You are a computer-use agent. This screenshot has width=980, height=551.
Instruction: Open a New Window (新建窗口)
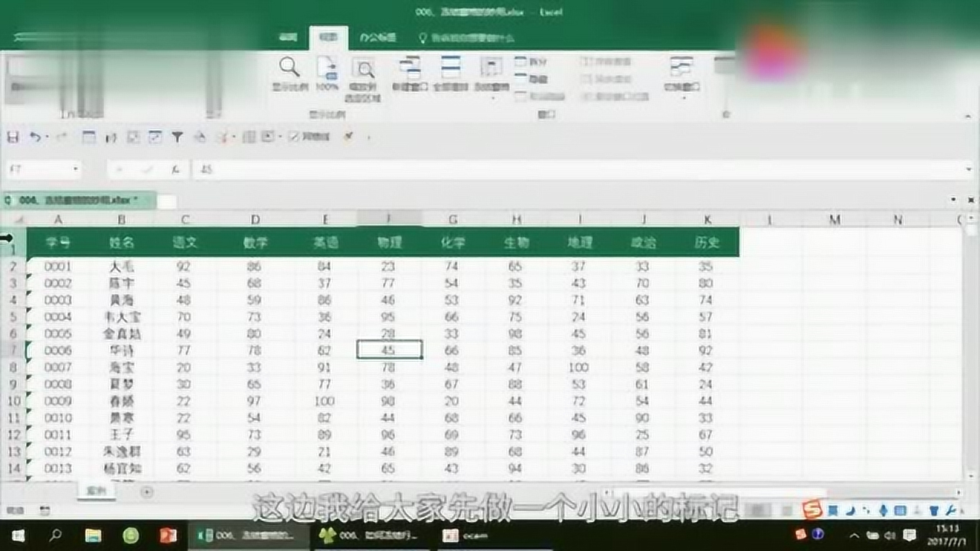(410, 74)
